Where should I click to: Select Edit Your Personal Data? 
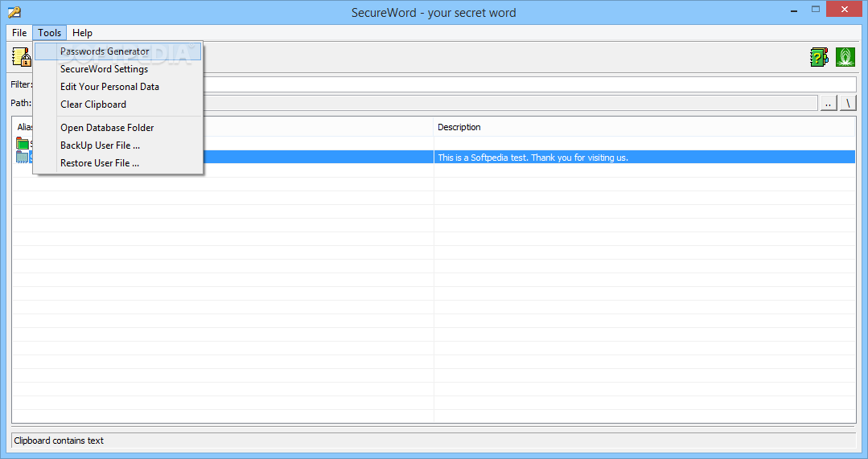[118, 87]
